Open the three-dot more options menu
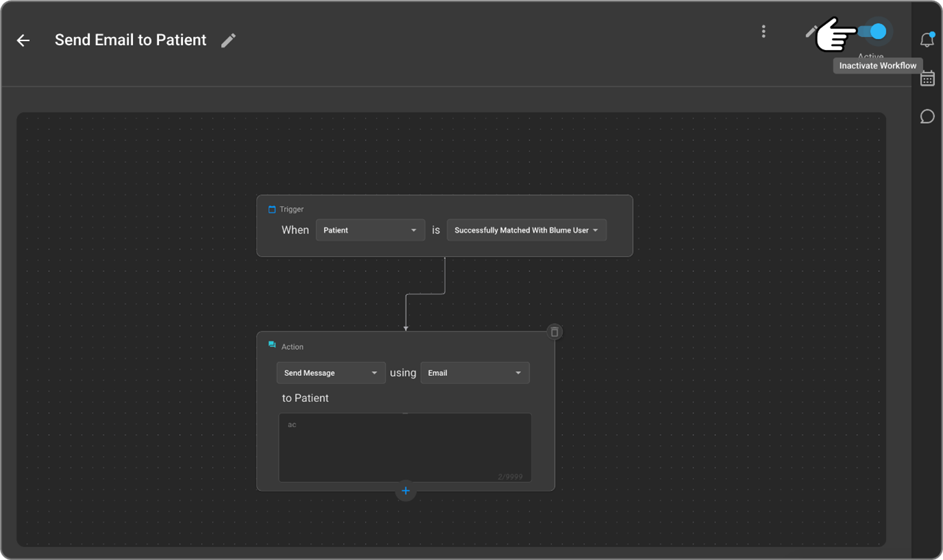The image size is (943, 560). (764, 31)
